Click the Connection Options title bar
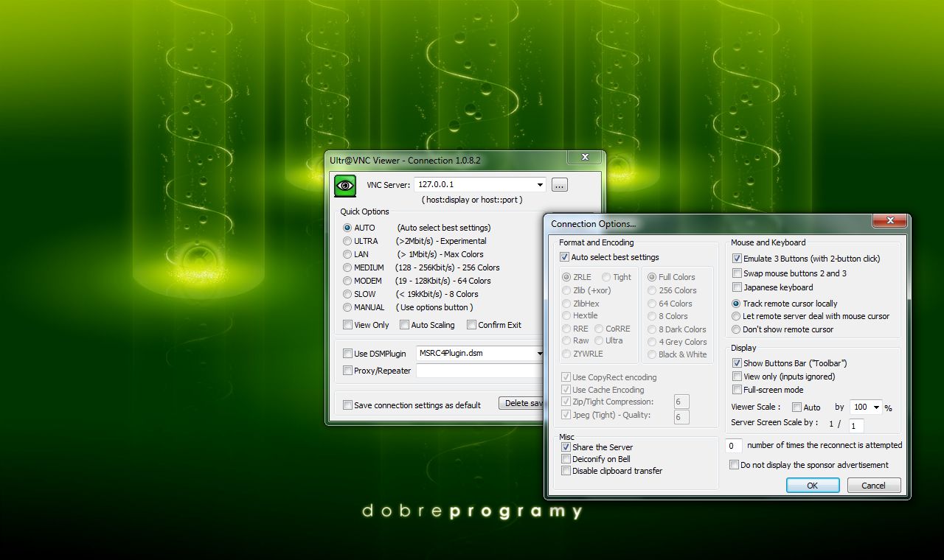This screenshot has height=560, width=944. click(x=708, y=223)
